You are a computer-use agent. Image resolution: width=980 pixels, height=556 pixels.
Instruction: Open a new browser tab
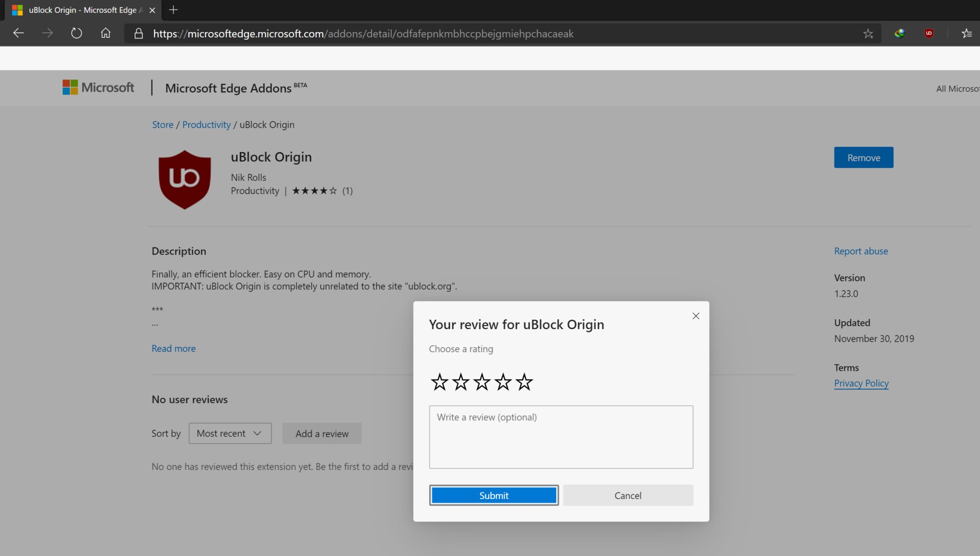pos(173,10)
